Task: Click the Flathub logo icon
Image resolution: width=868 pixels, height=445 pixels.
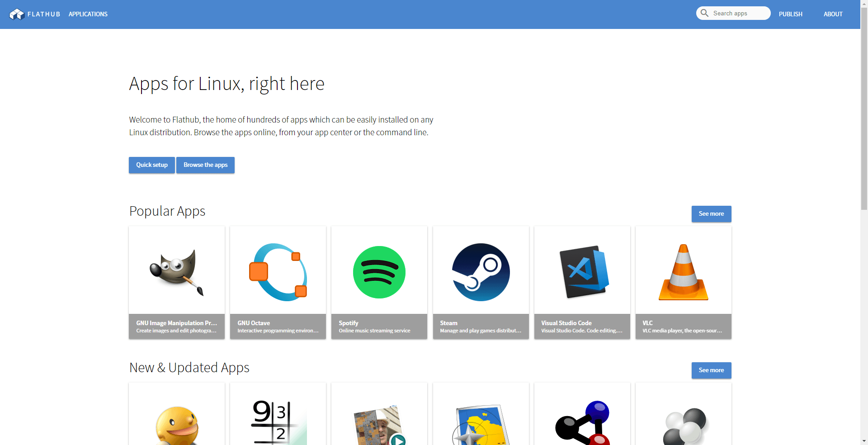Action: click(x=17, y=14)
